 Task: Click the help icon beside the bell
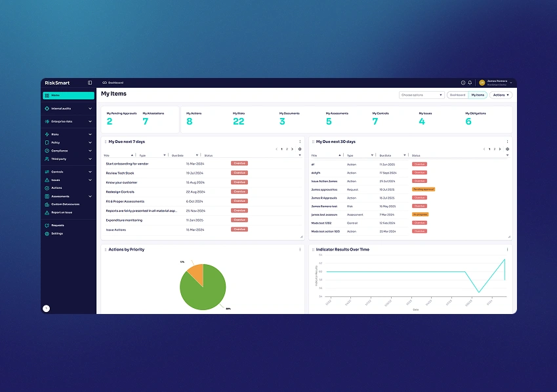(x=463, y=83)
